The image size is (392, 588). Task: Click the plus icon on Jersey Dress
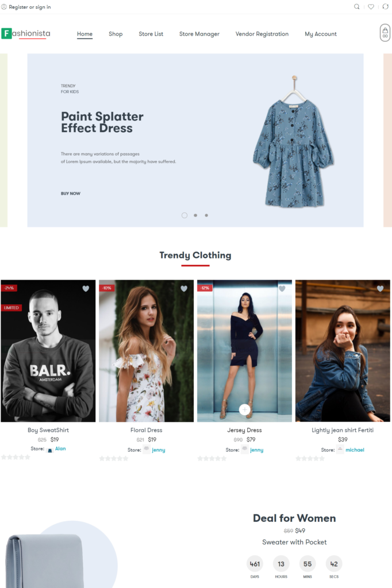pos(244,409)
